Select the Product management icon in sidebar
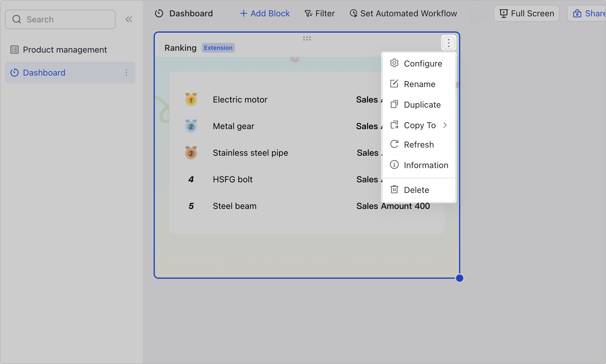This screenshot has height=364, width=606. pos(14,49)
